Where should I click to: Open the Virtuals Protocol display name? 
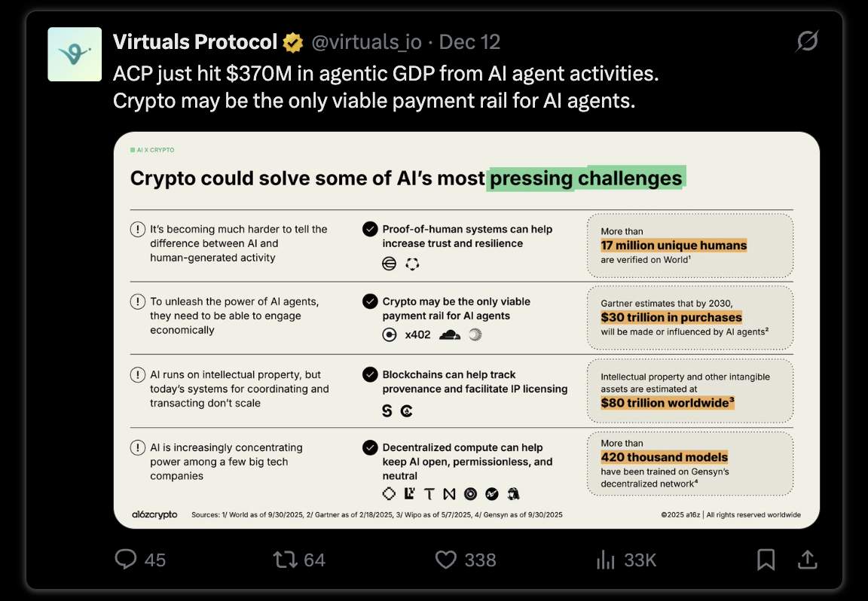[x=195, y=42]
